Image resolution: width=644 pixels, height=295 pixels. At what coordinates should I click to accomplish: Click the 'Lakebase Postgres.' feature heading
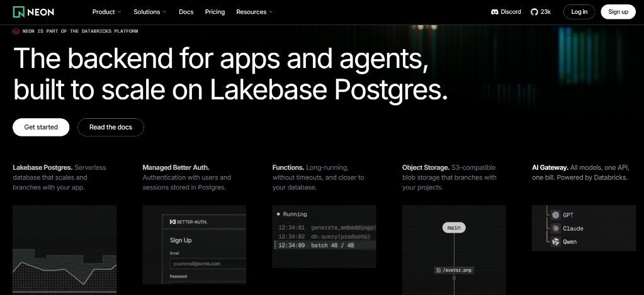(43, 167)
